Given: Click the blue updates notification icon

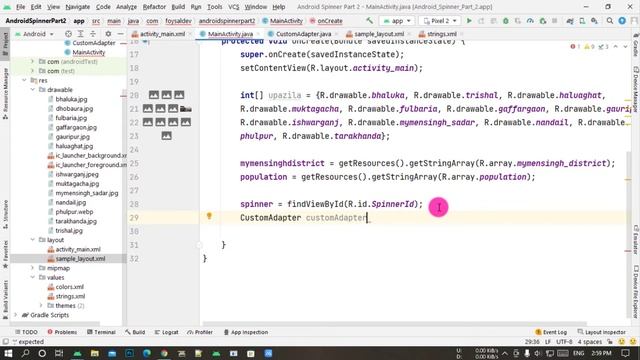Looking at the screenshot, I should click(x=622, y=20).
